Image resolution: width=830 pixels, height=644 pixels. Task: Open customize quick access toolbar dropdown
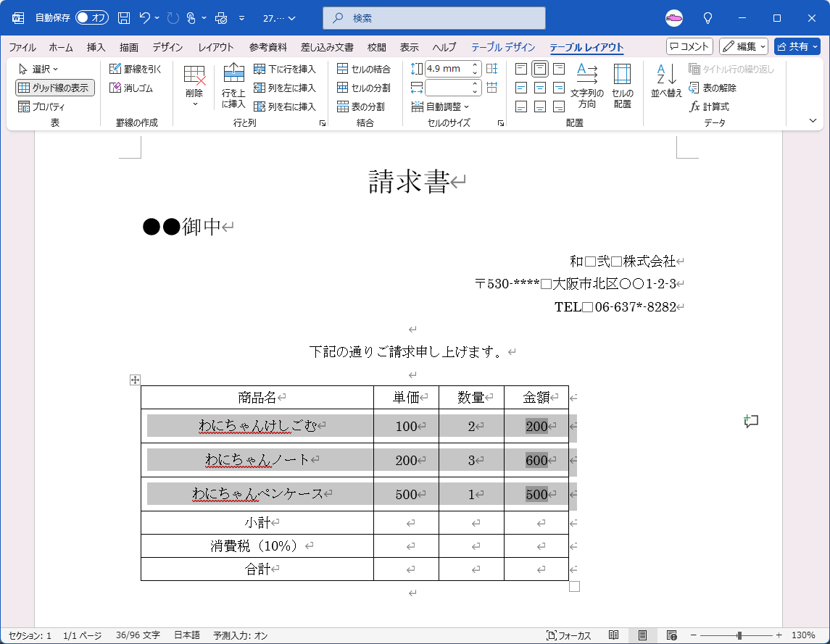[241, 18]
